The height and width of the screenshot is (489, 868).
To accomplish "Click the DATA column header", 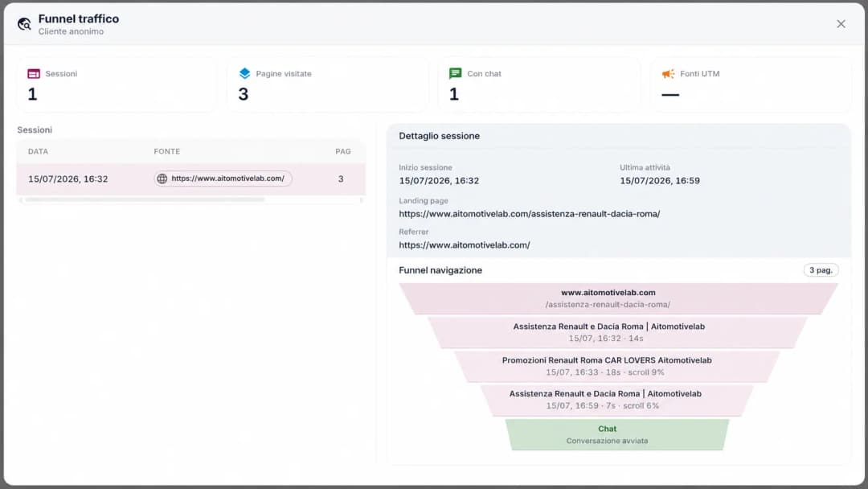I will 39,151.
